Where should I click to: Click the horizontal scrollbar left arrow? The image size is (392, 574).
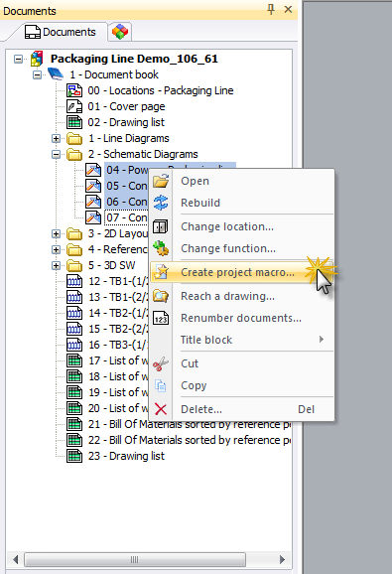coord(15,559)
